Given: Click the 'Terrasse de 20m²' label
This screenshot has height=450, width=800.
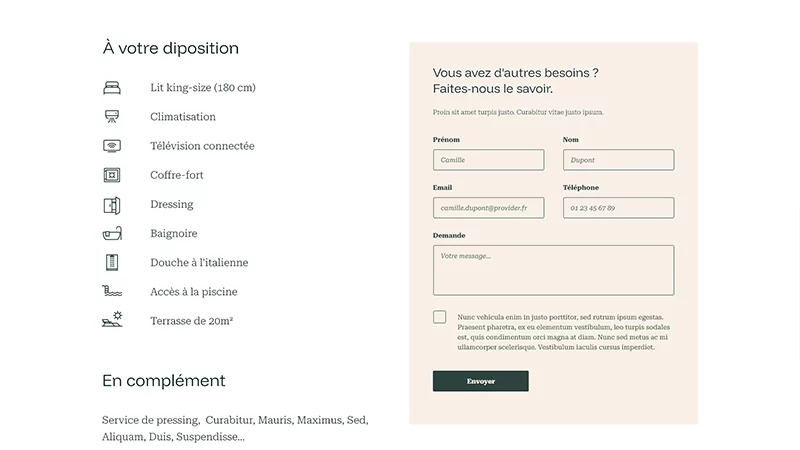Looking at the screenshot, I should click(191, 321).
